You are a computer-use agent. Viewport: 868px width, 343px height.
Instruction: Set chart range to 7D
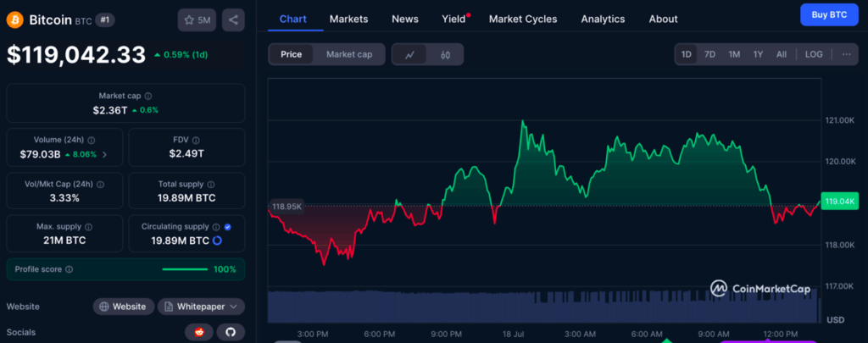coord(709,54)
